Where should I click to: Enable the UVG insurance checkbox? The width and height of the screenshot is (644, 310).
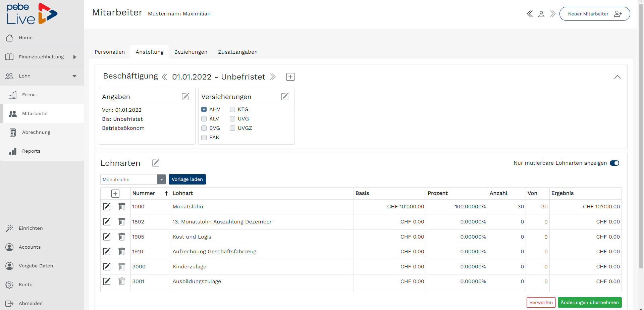tap(232, 119)
